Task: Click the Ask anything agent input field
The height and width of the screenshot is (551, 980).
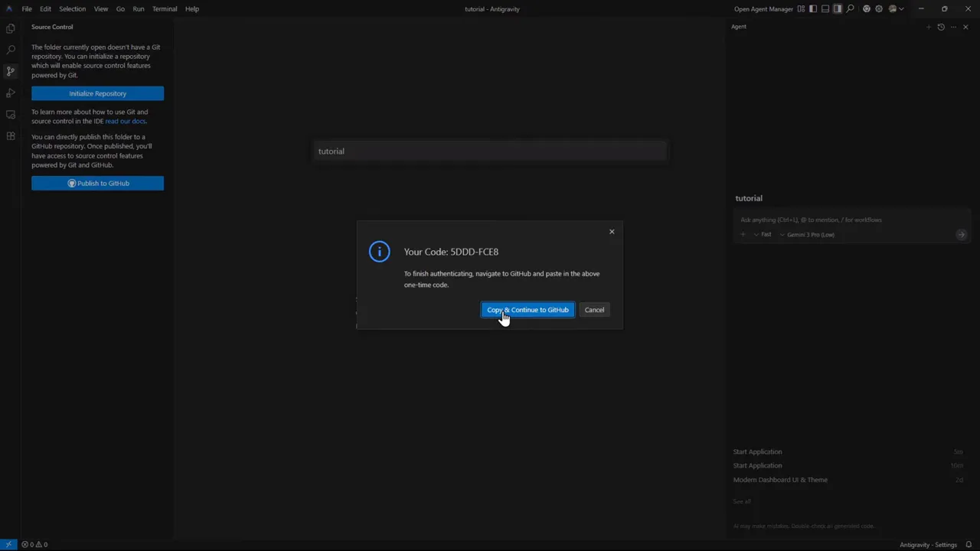Action: [x=812, y=220]
